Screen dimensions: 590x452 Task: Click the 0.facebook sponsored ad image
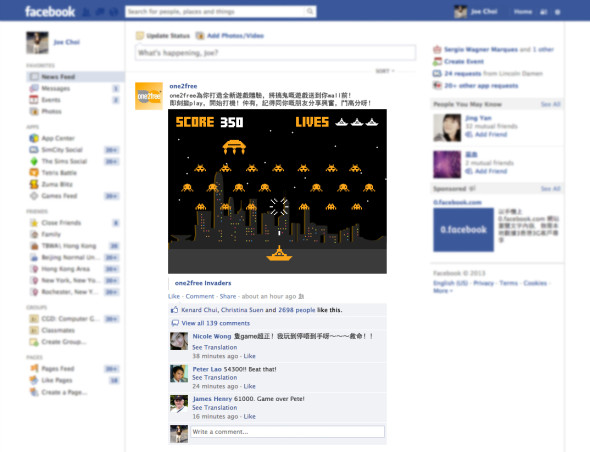(x=464, y=230)
